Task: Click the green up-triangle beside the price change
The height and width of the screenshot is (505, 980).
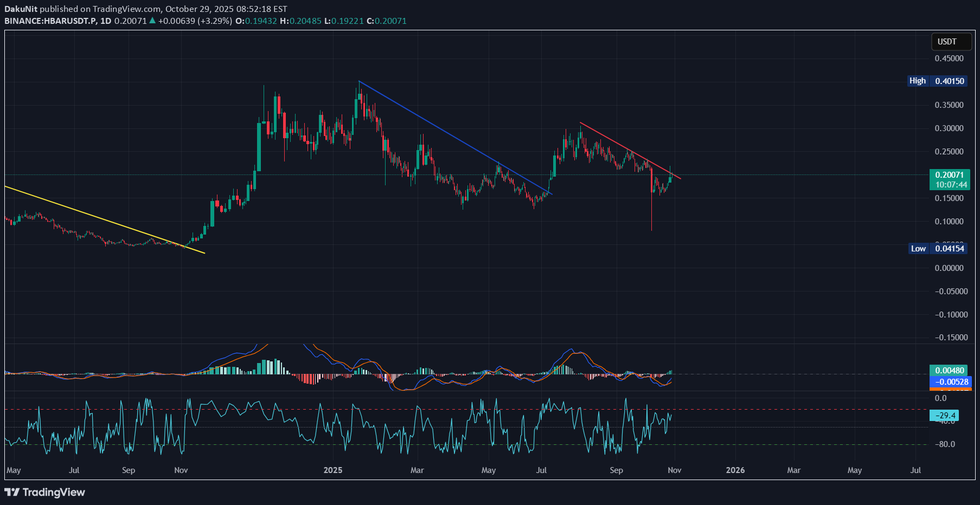Action: (152, 21)
